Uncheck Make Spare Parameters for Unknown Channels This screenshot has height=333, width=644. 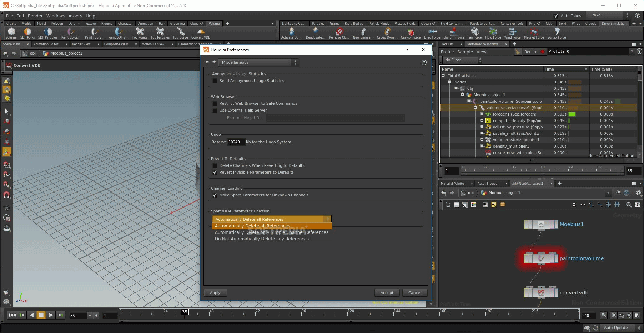[x=215, y=195]
